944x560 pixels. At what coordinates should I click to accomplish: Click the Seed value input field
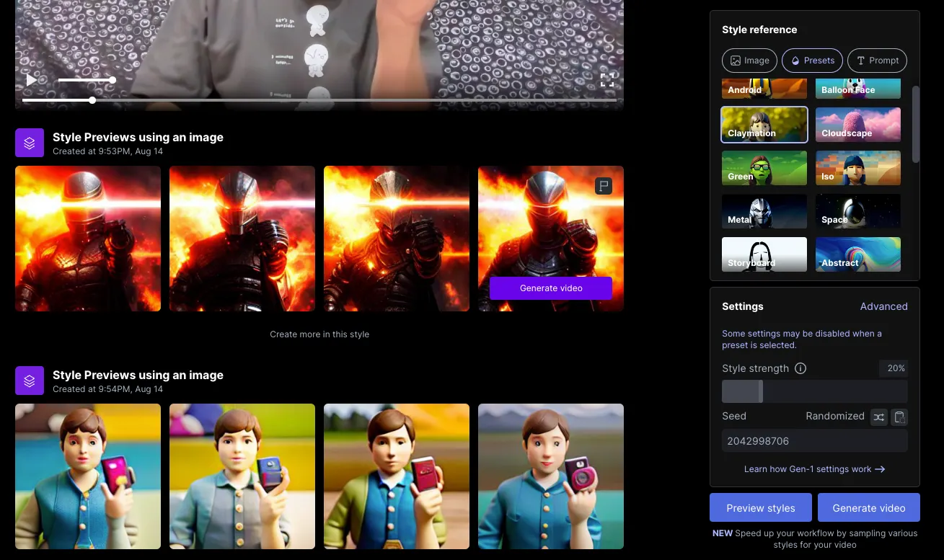(815, 441)
